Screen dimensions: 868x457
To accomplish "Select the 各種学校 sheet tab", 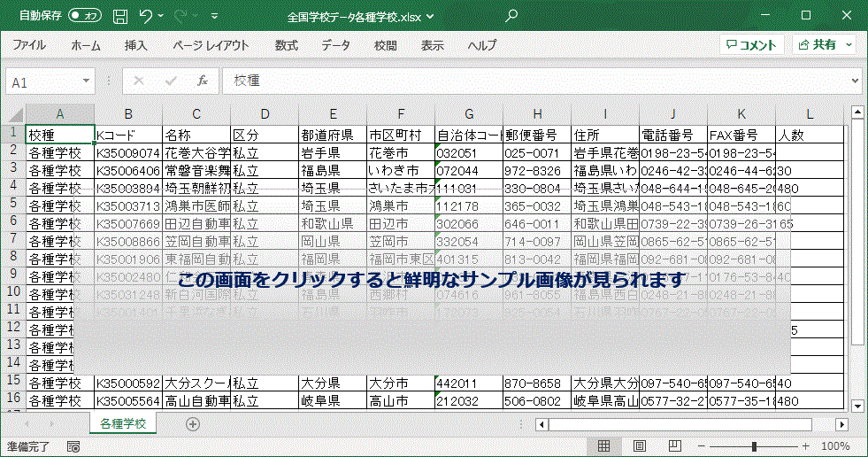I will [123, 424].
